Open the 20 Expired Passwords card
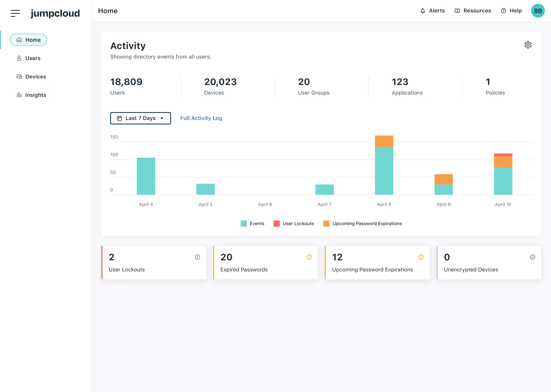The width and height of the screenshot is (551, 392). 266,263
